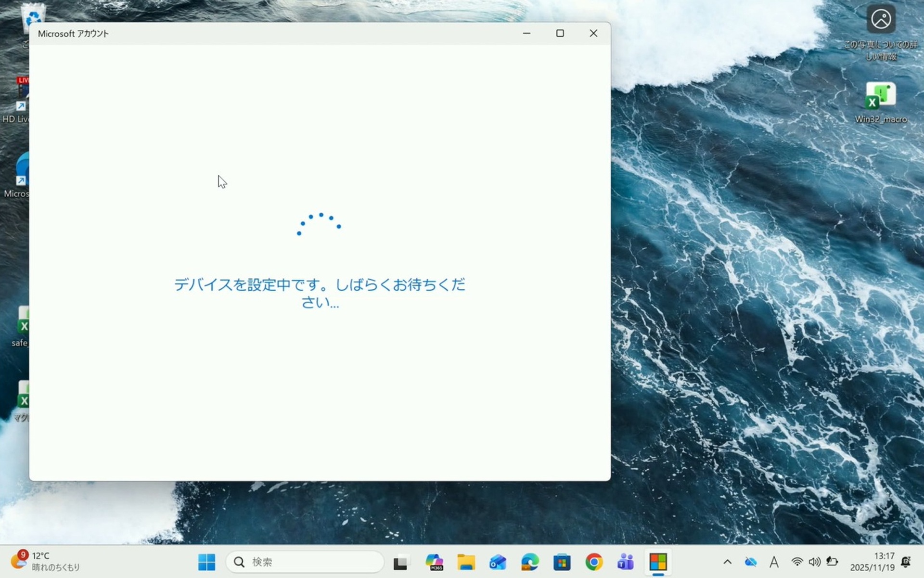Click the taskbar search box
Viewport: 924px width, 578px height.
coord(305,562)
